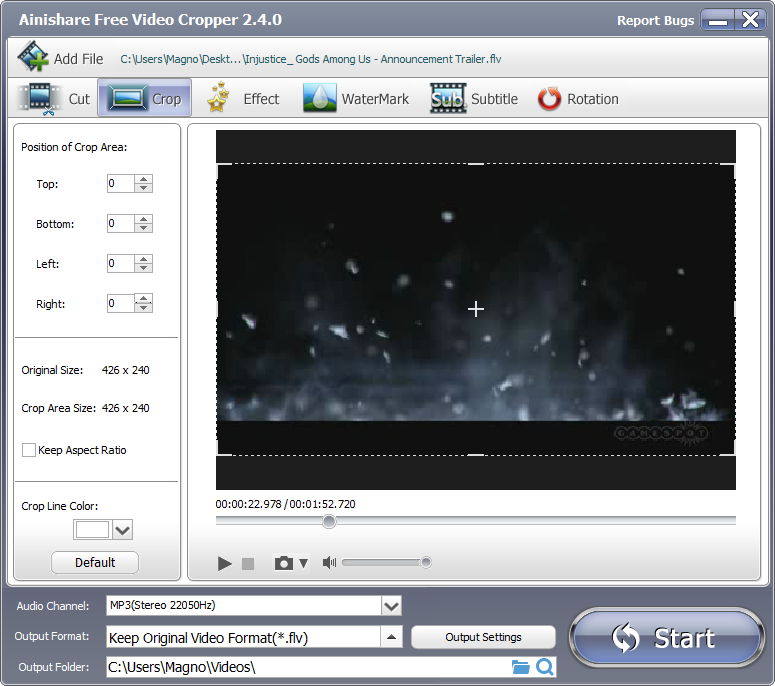775x686 pixels.
Task: Expand the Audio Channel dropdown
Action: coord(391,606)
